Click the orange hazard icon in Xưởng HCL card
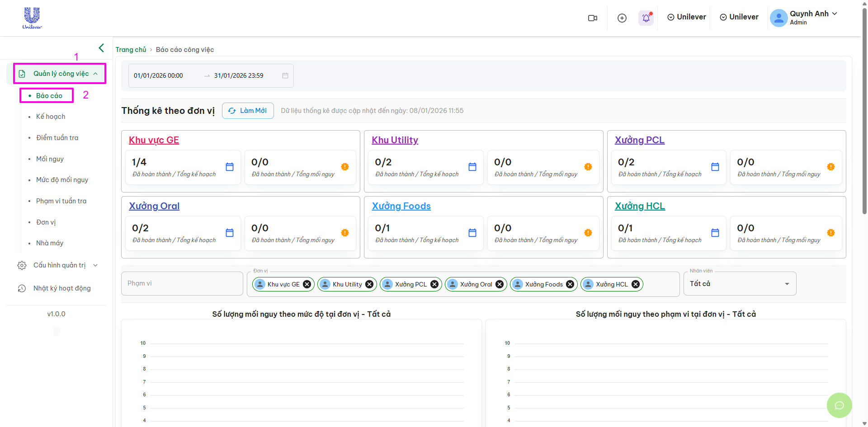This screenshot has width=868, height=427. click(x=831, y=233)
